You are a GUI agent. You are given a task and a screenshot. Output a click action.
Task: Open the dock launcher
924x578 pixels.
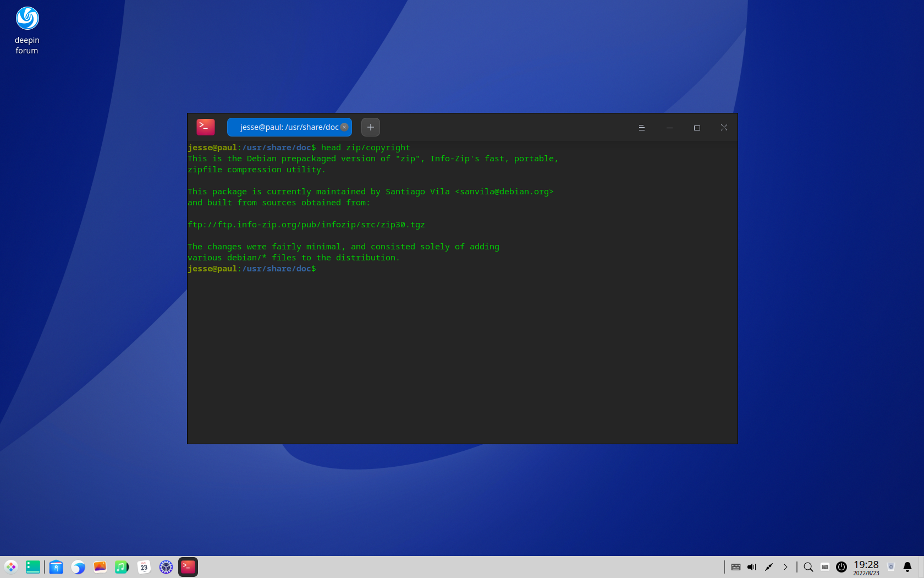click(x=11, y=567)
